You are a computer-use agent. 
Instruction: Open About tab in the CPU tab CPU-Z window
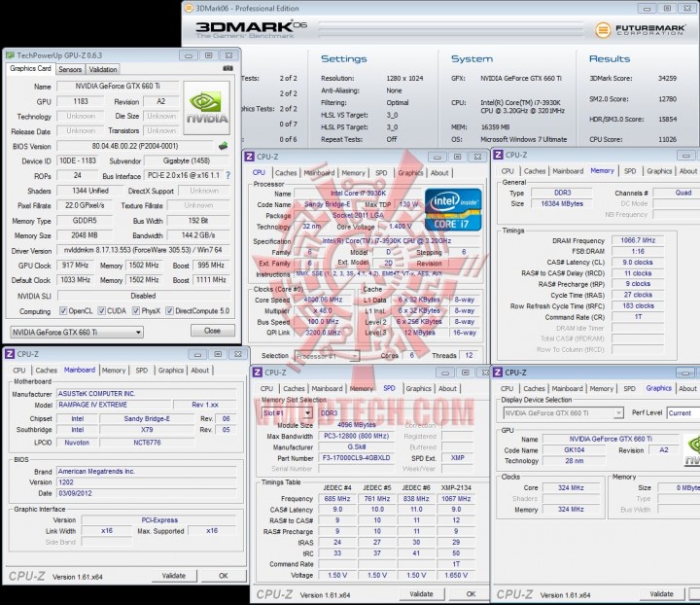439,173
